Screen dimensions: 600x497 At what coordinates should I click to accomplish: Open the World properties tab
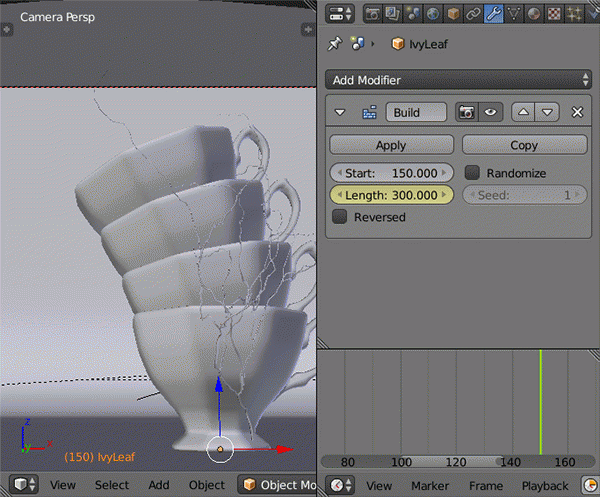pos(432,14)
